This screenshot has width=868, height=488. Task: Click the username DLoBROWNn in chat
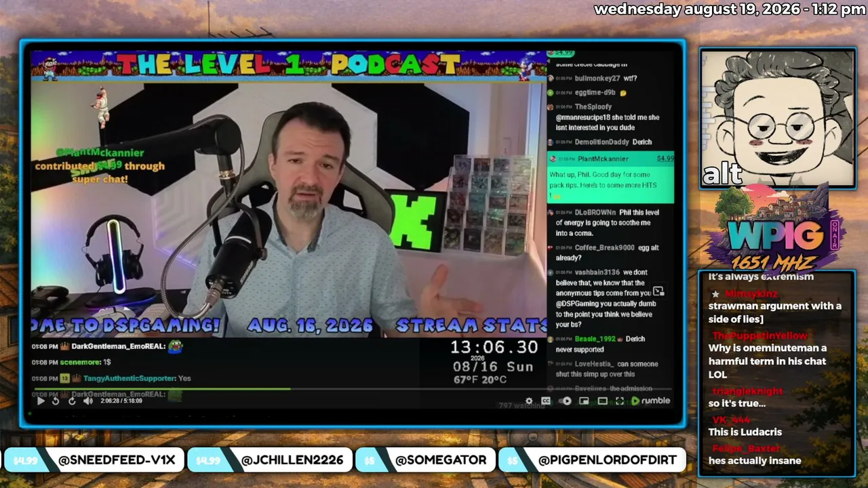tap(595, 213)
